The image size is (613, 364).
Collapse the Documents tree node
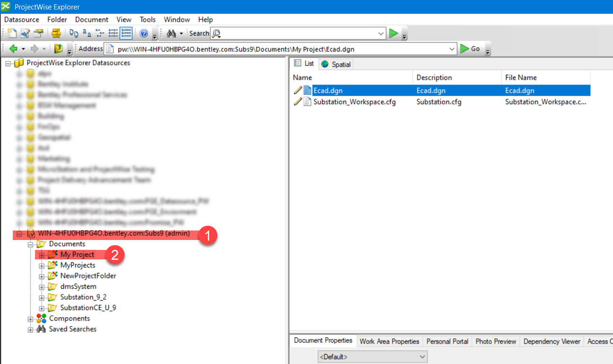(x=30, y=244)
